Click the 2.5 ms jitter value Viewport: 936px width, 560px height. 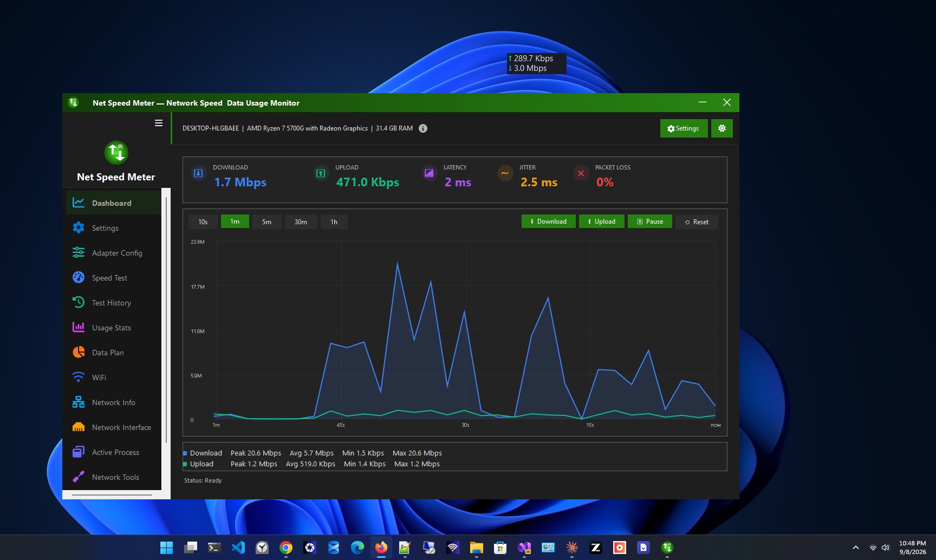(539, 182)
